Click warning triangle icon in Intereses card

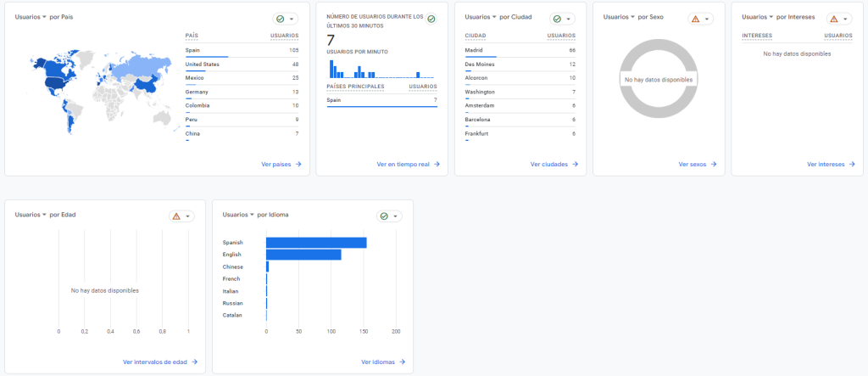point(833,19)
